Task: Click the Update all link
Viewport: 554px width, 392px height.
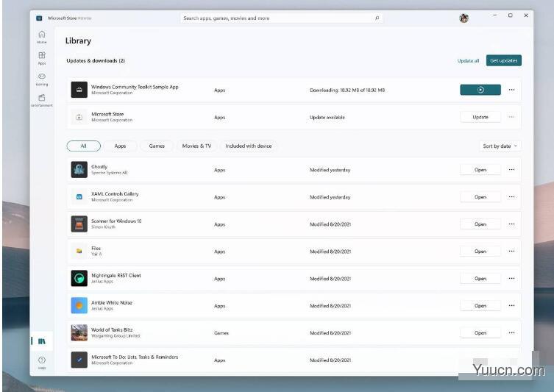Action: click(x=468, y=61)
